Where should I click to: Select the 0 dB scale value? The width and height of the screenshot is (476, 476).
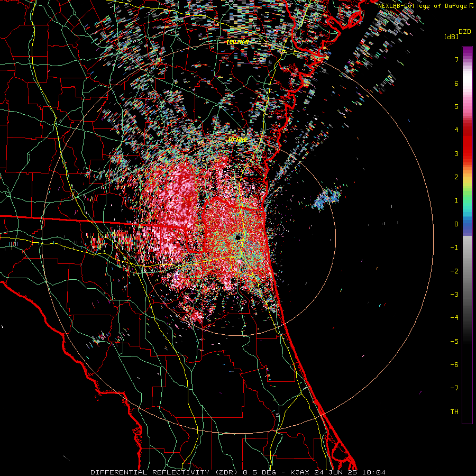456,224
